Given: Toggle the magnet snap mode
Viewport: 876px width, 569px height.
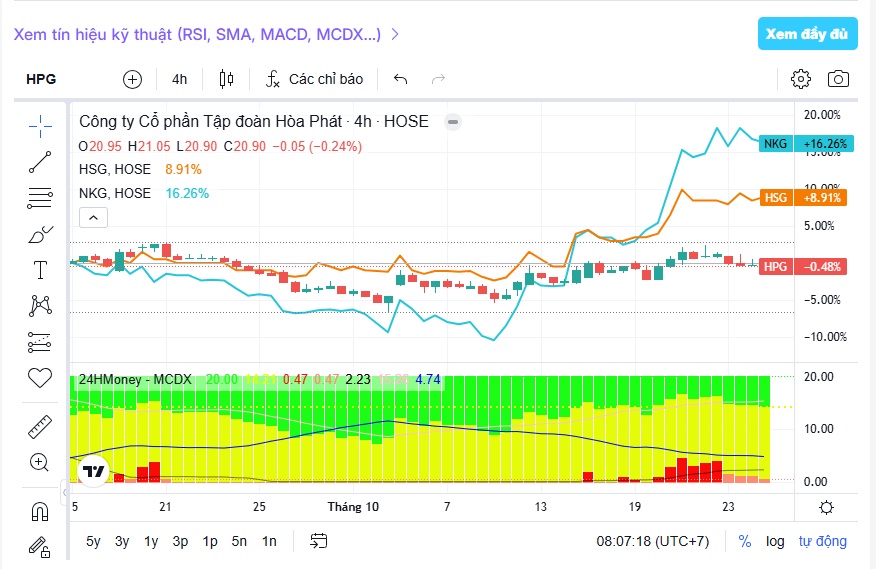Looking at the screenshot, I should click(x=40, y=511).
